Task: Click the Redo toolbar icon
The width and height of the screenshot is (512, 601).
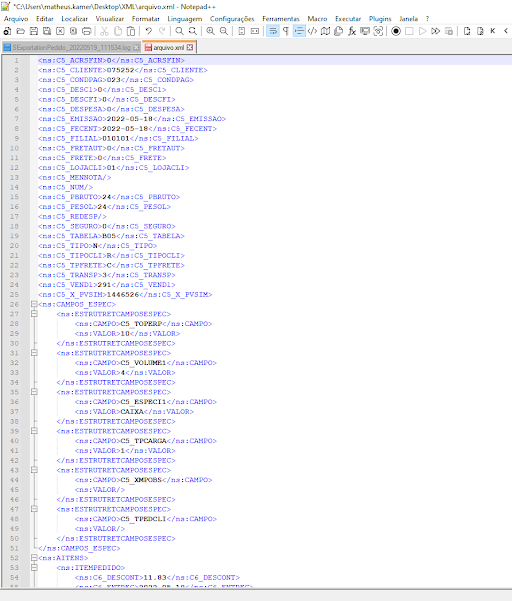Action: point(162,31)
